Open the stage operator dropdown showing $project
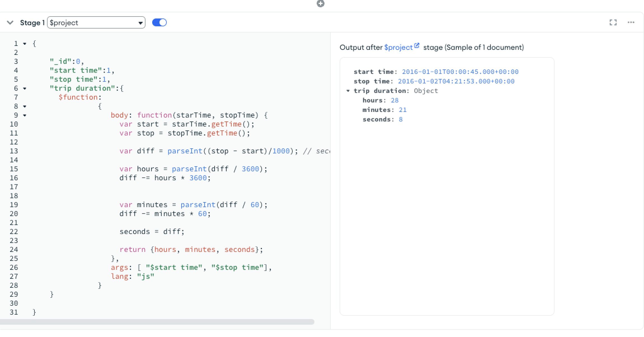 tap(141, 23)
